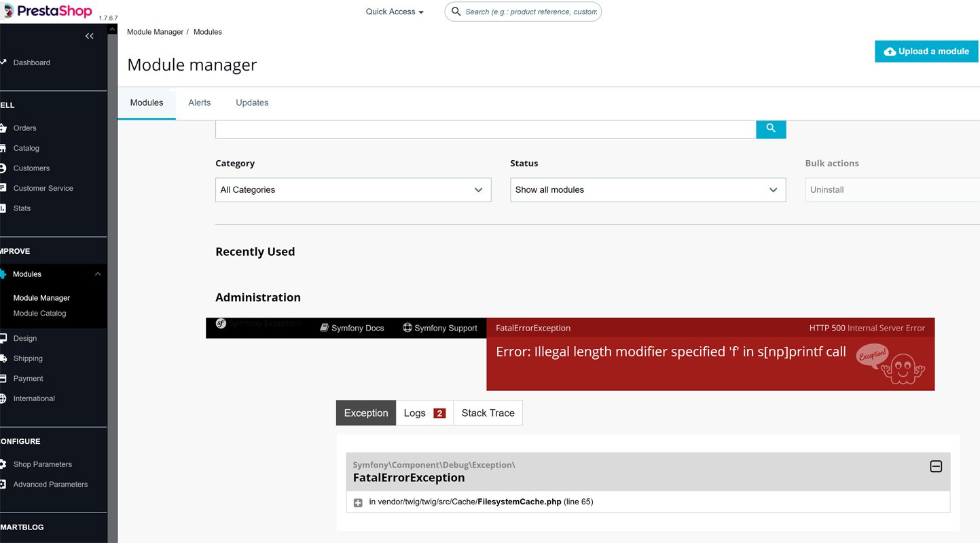Open the Quick Access dropdown
The width and height of the screenshot is (980, 543).
pos(395,12)
